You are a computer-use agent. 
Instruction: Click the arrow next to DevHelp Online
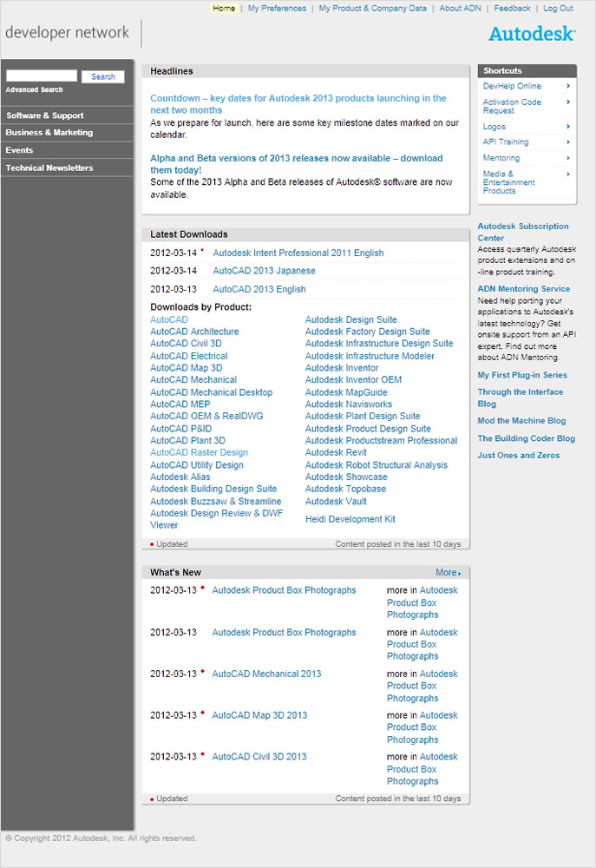tap(568, 86)
